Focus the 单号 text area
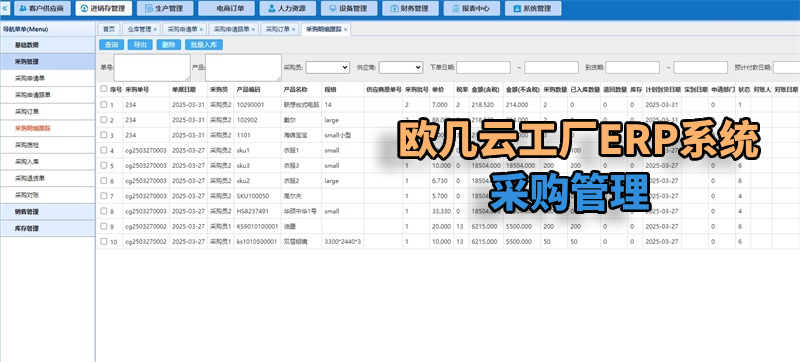800x362 pixels. [152, 67]
